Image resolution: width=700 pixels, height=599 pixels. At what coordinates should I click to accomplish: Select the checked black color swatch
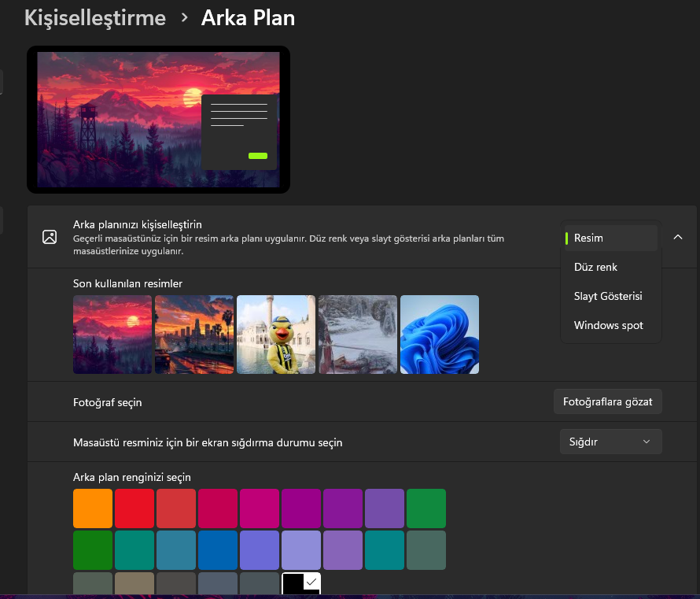pyautogui.click(x=301, y=583)
